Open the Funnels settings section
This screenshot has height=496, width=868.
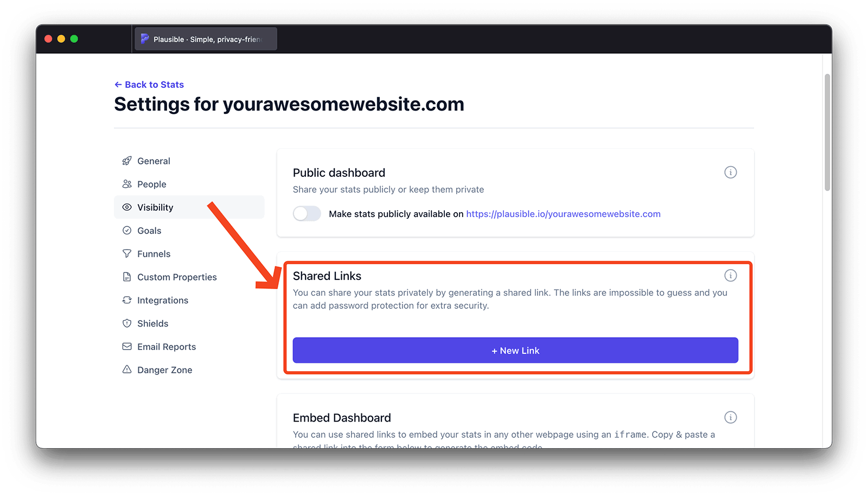click(x=154, y=254)
